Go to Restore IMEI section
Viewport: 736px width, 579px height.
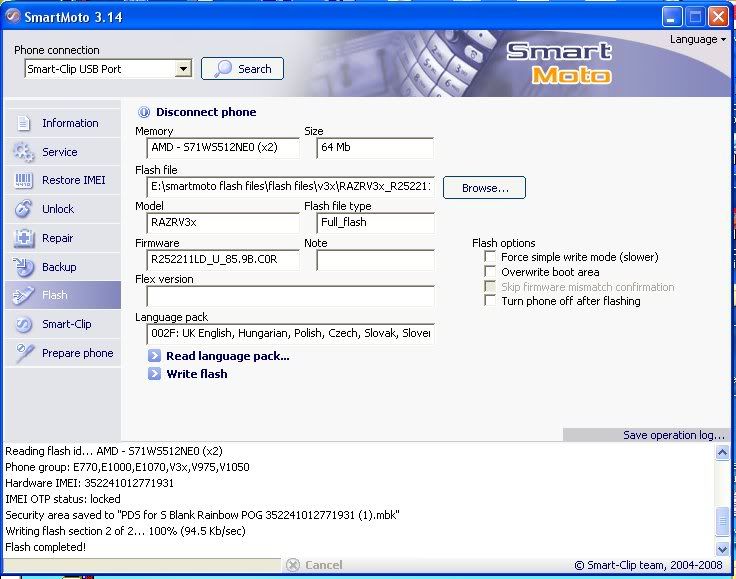[x=63, y=180]
